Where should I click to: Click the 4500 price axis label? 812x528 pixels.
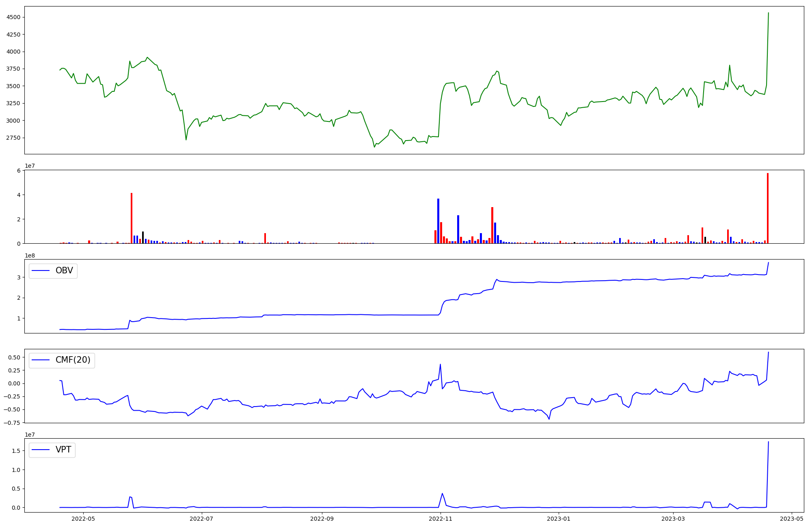(13, 17)
